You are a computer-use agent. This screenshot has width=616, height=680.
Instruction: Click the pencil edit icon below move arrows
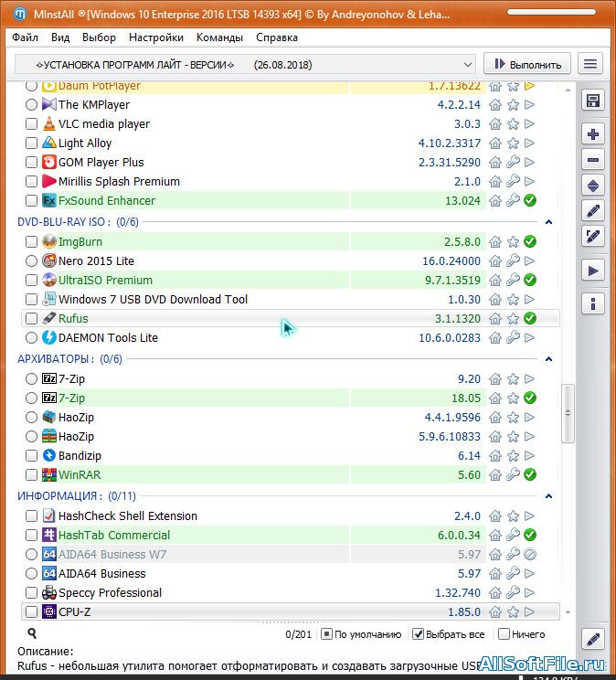pos(592,211)
